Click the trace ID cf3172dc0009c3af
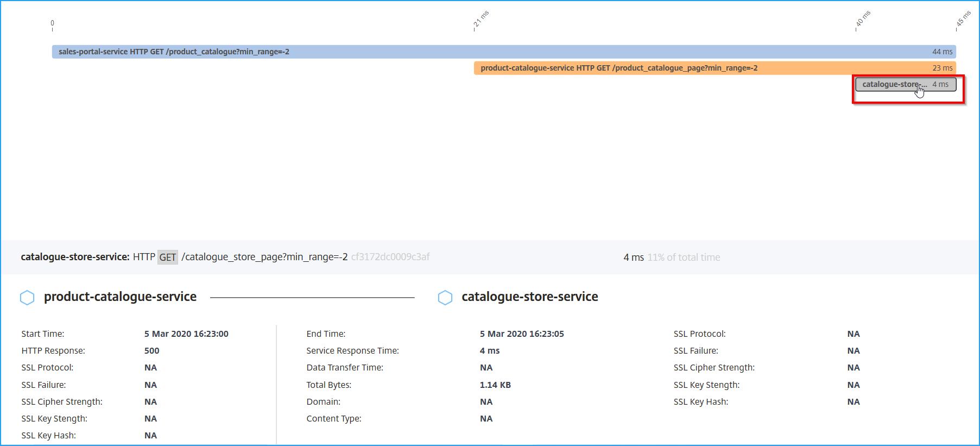This screenshot has width=980, height=446. coord(390,257)
